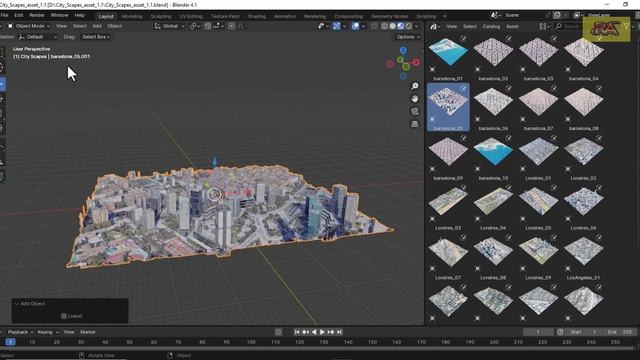
Task: Switch perspective/orthographic with the grid gizmo icon
Action: pos(415,124)
